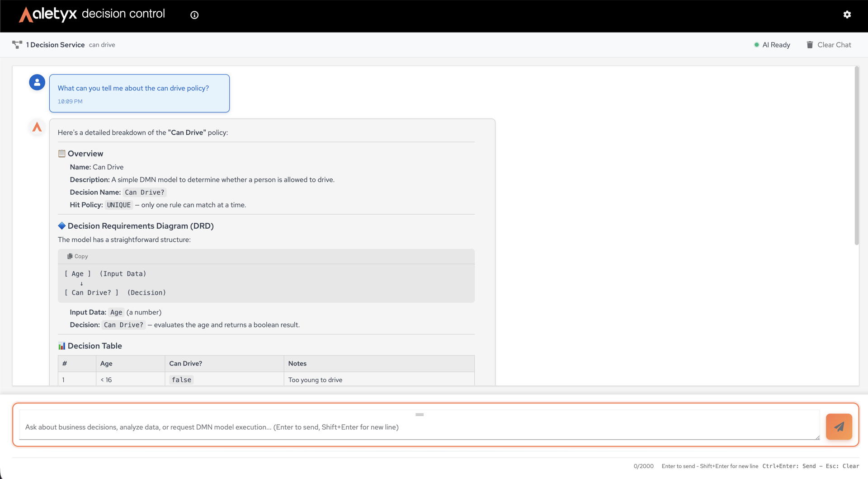This screenshot has height=479, width=868.
Task: Click 'The model has a straightforward structure' text
Action: tap(124, 239)
